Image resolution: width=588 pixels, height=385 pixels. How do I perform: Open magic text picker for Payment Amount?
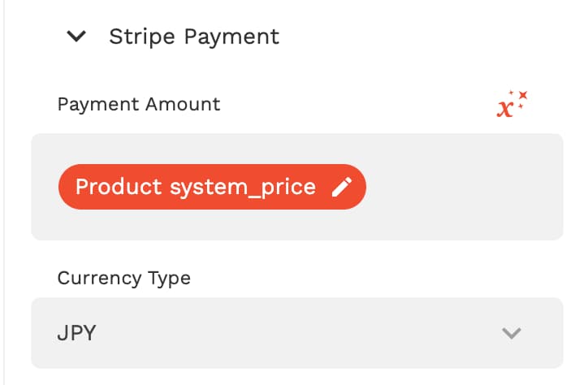[512, 104]
